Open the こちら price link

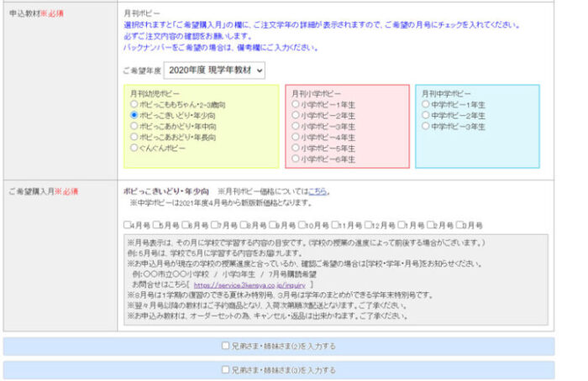coord(318,191)
